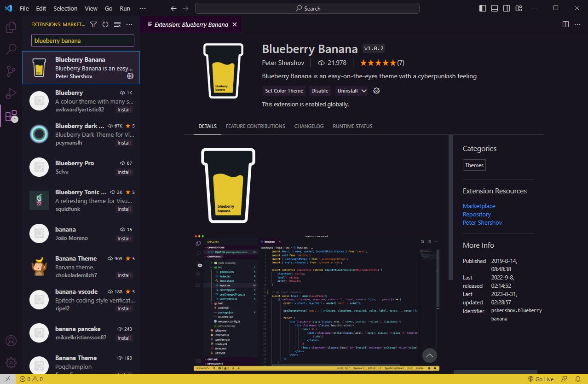
Task: Switch to the Feature Contributions tab
Action: (255, 126)
